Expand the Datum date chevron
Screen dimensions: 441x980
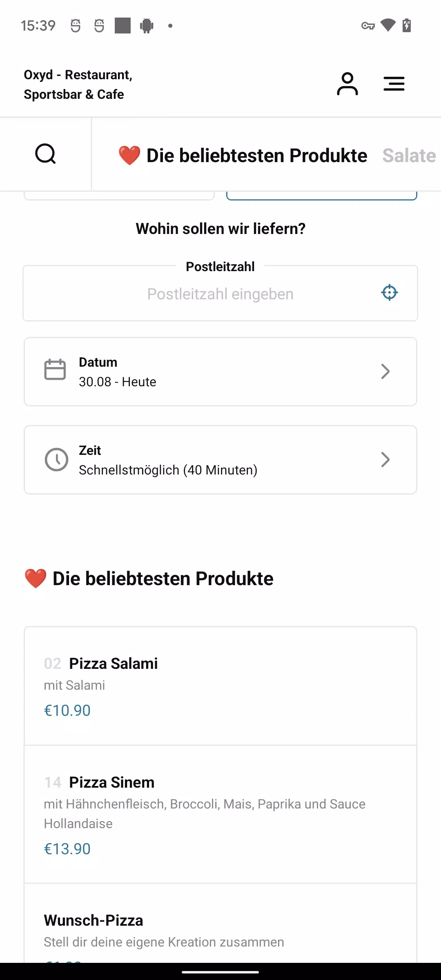point(385,372)
